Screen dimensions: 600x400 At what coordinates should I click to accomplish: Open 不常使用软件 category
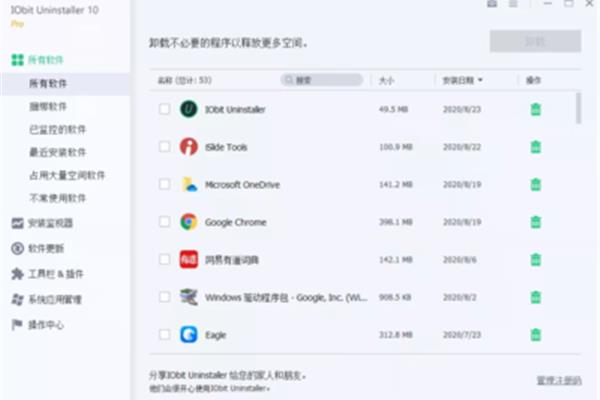pos(57,198)
